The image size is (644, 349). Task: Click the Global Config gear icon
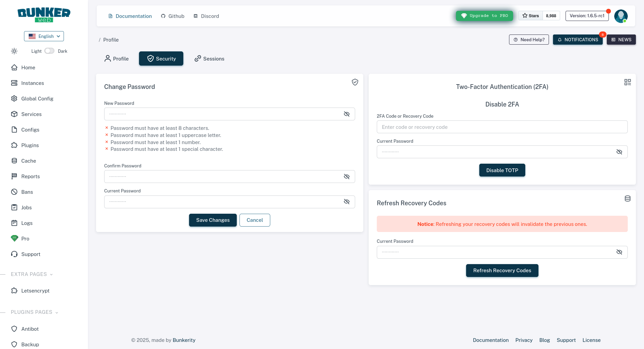(x=14, y=99)
